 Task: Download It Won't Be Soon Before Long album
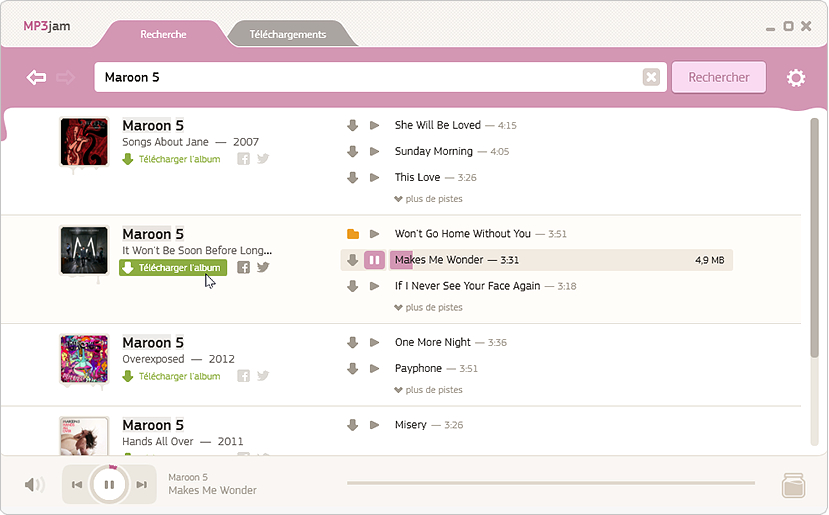pyautogui.click(x=173, y=268)
